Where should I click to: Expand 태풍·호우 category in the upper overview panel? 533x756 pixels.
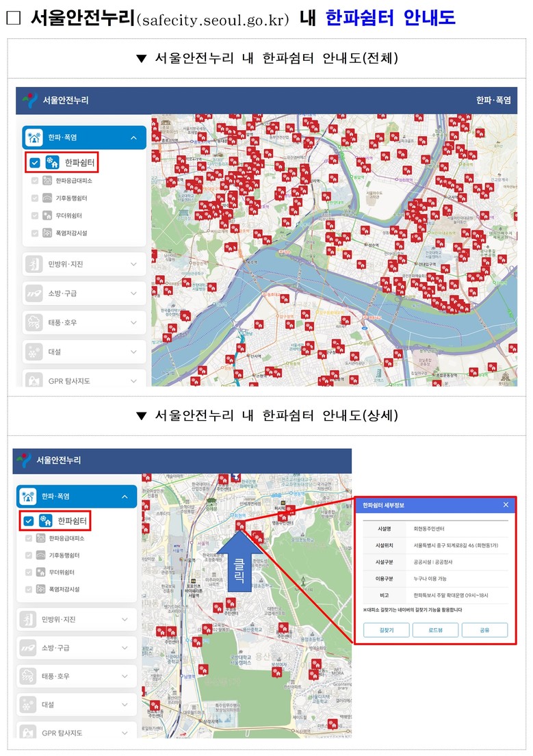(x=133, y=322)
